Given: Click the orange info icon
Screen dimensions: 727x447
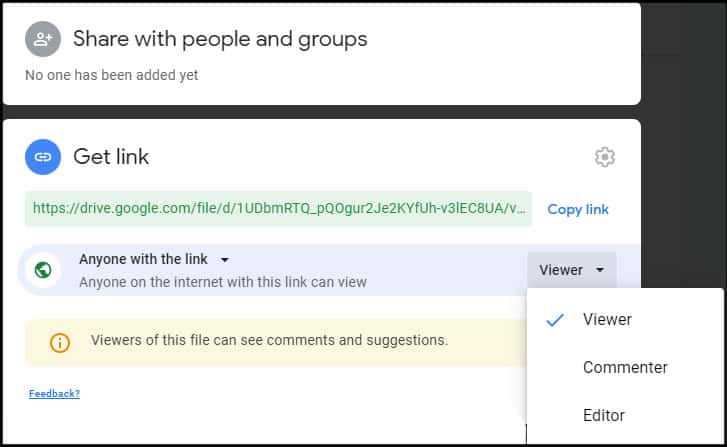Looking at the screenshot, I should tap(60, 343).
